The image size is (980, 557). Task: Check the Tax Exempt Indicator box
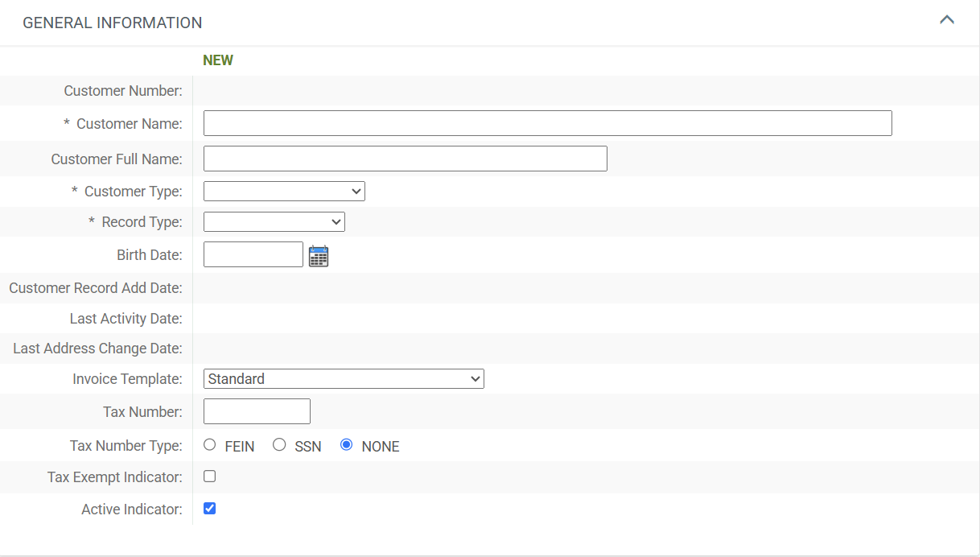(x=209, y=476)
